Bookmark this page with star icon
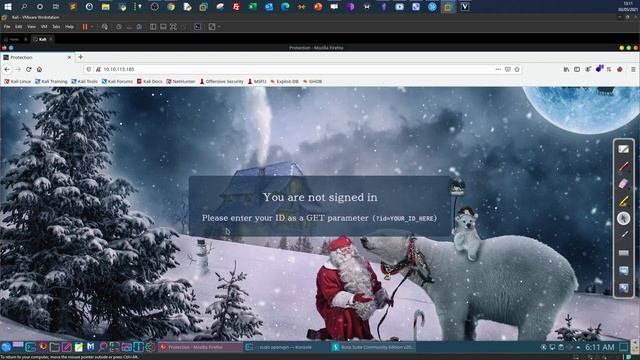 517,69
